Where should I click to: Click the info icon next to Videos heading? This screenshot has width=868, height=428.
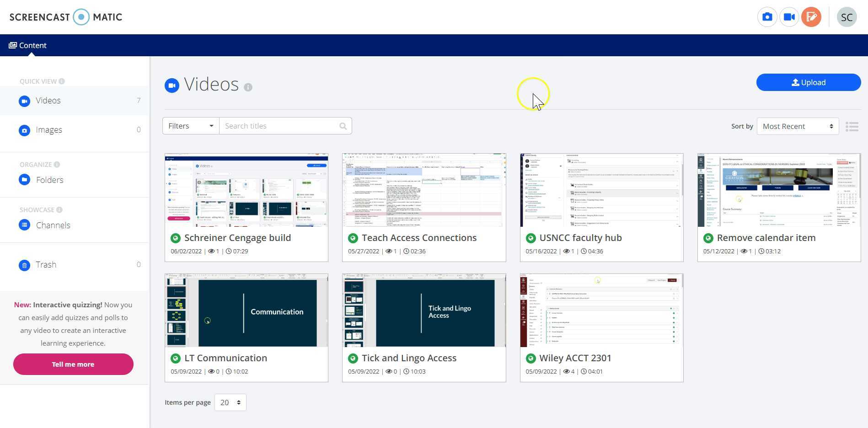tap(248, 87)
